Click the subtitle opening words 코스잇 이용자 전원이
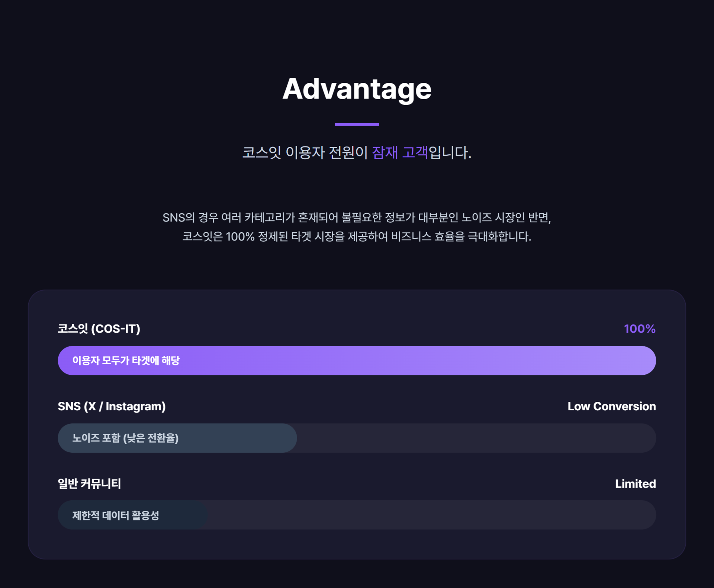The image size is (714, 588). (x=304, y=152)
